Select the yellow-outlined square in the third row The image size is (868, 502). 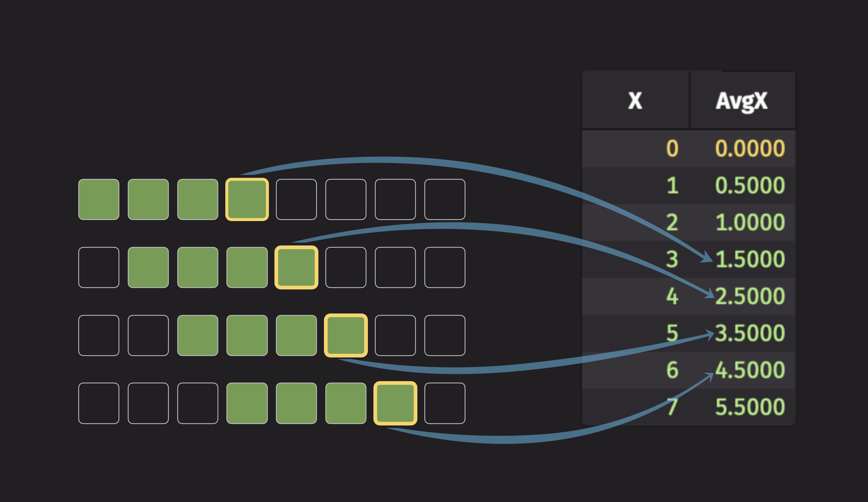tap(346, 335)
